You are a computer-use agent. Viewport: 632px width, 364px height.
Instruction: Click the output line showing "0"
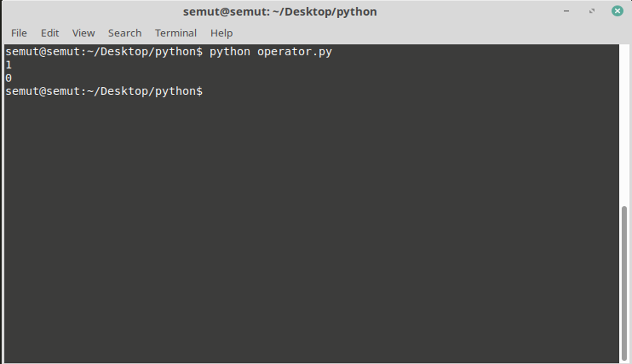click(9, 78)
